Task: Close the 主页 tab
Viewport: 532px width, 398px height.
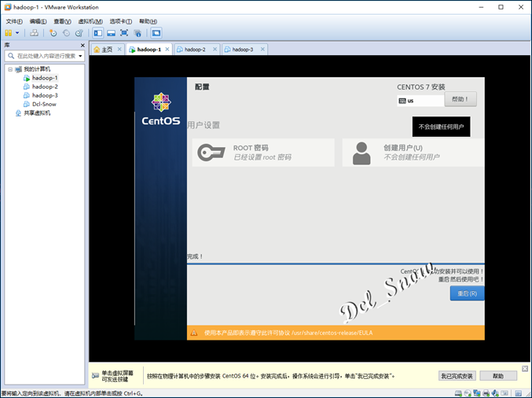Action: click(x=119, y=50)
